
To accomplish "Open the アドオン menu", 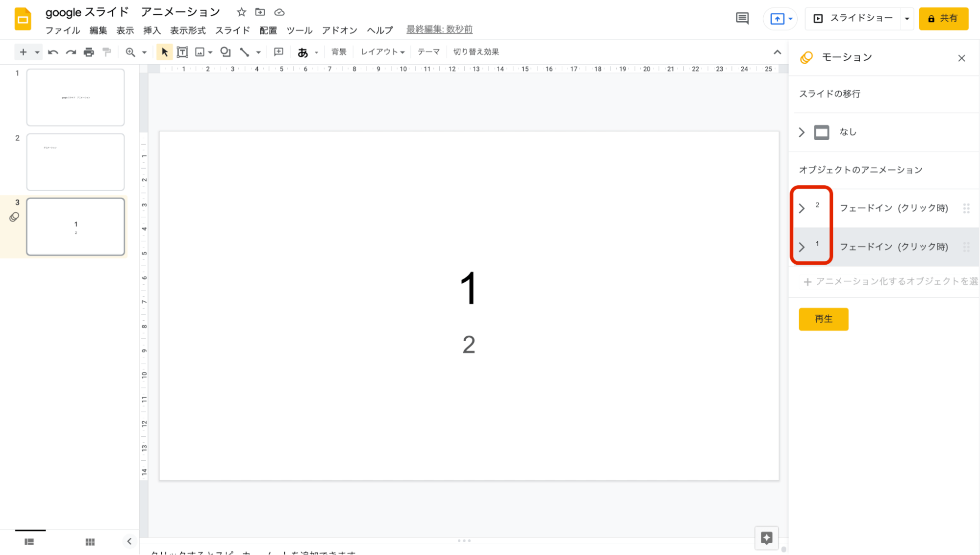I will click(x=340, y=30).
